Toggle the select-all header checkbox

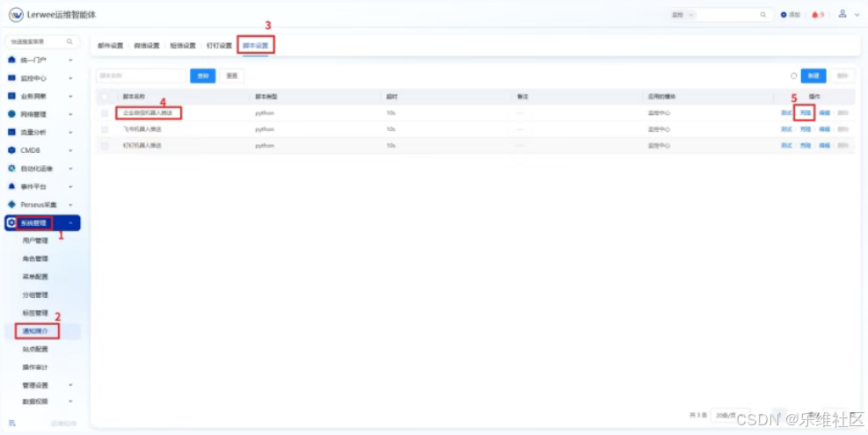105,97
